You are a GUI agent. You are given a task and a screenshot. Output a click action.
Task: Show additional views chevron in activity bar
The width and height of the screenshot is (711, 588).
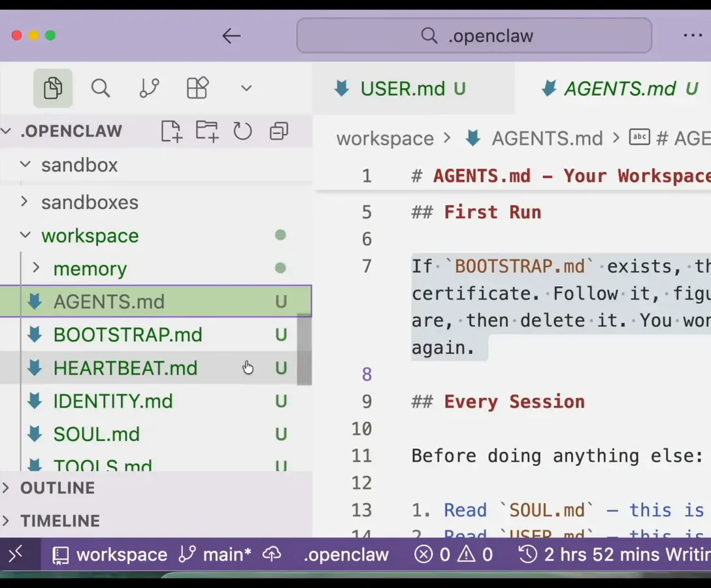click(x=246, y=88)
